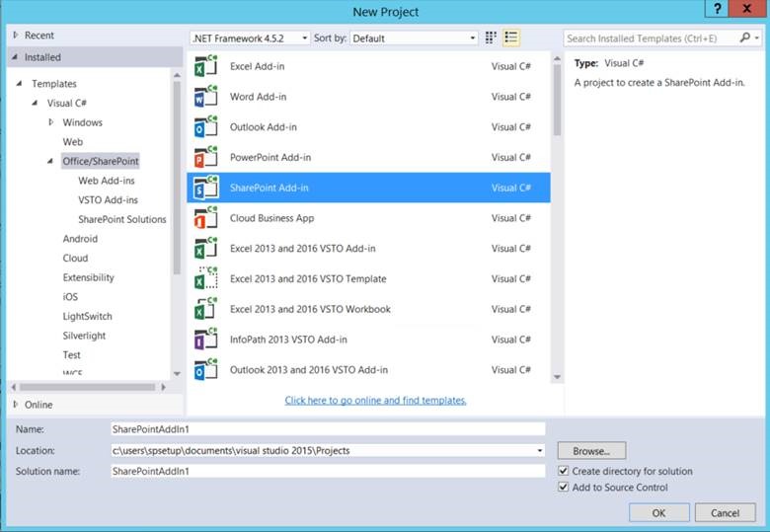Click the InfoPath 2013 VSTO Add-in icon
This screenshot has height=532, width=770.
[x=205, y=340]
